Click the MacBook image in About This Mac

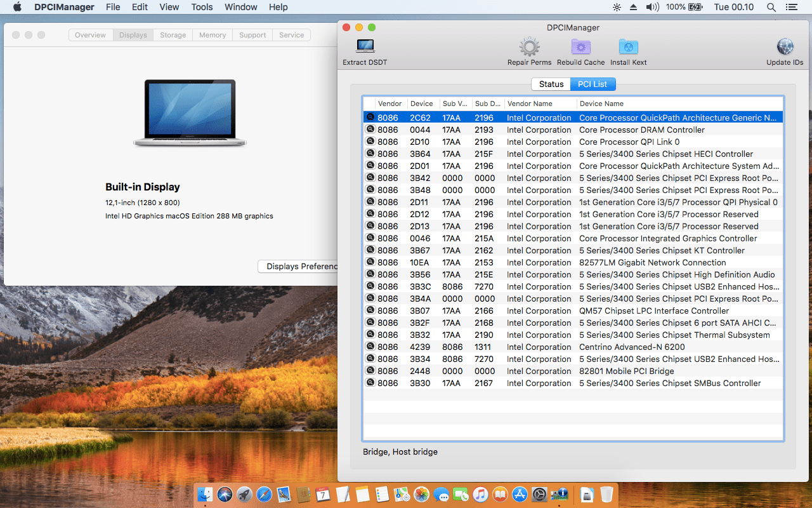tap(190, 113)
